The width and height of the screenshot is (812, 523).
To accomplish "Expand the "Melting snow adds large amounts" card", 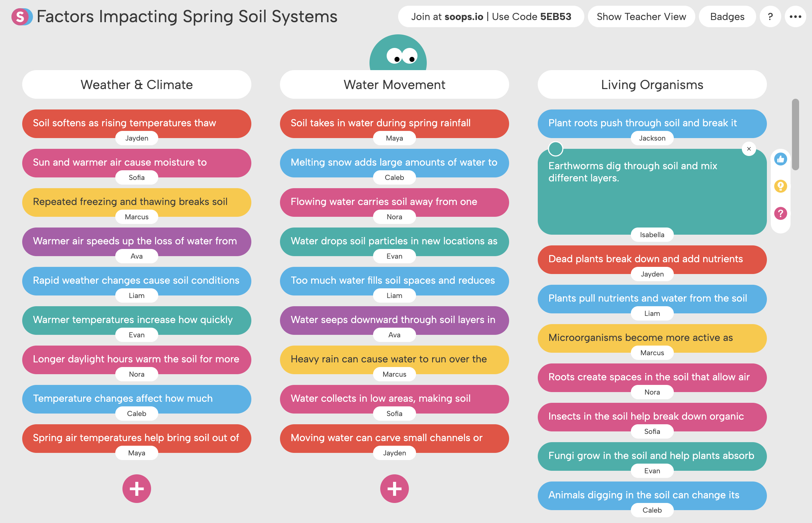I will click(x=394, y=162).
